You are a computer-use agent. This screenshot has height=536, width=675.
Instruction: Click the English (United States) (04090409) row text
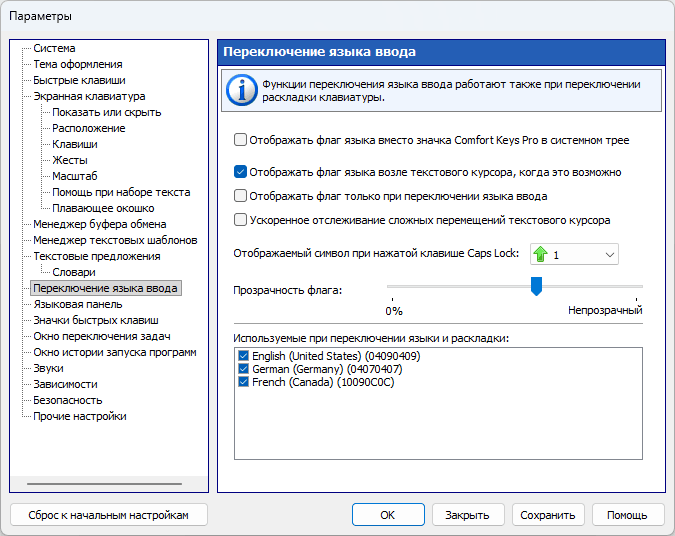[x=336, y=356]
